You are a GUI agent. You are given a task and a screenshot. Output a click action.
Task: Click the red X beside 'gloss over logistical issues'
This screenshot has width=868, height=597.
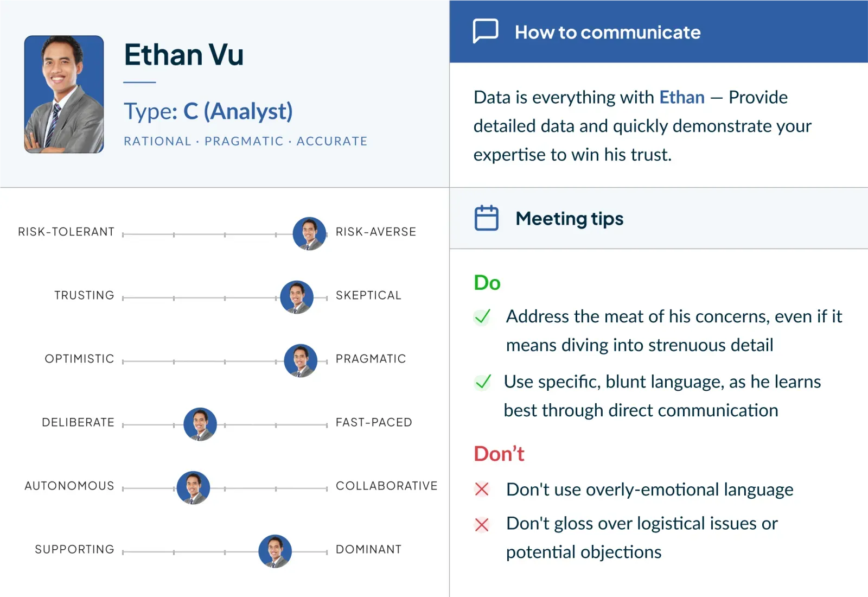click(482, 524)
